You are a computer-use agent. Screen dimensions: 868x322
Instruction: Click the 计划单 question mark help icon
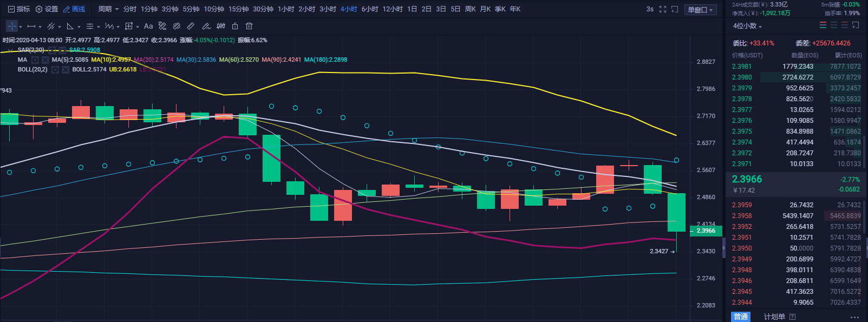coord(793,317)
